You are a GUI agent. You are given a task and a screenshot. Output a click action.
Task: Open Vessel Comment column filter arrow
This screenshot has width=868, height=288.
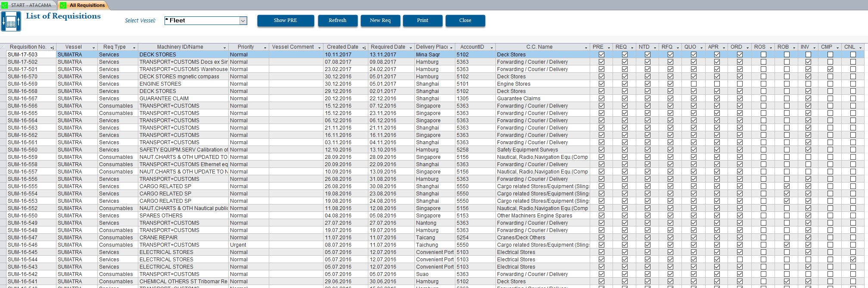[319, 47]
